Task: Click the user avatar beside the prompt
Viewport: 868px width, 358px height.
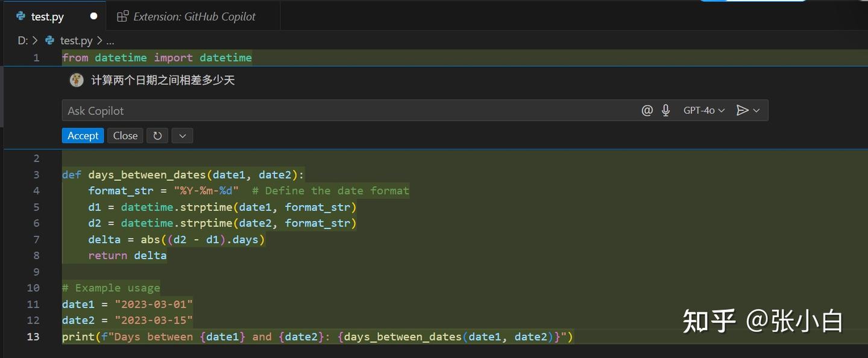Action: (x=77, y=80)
